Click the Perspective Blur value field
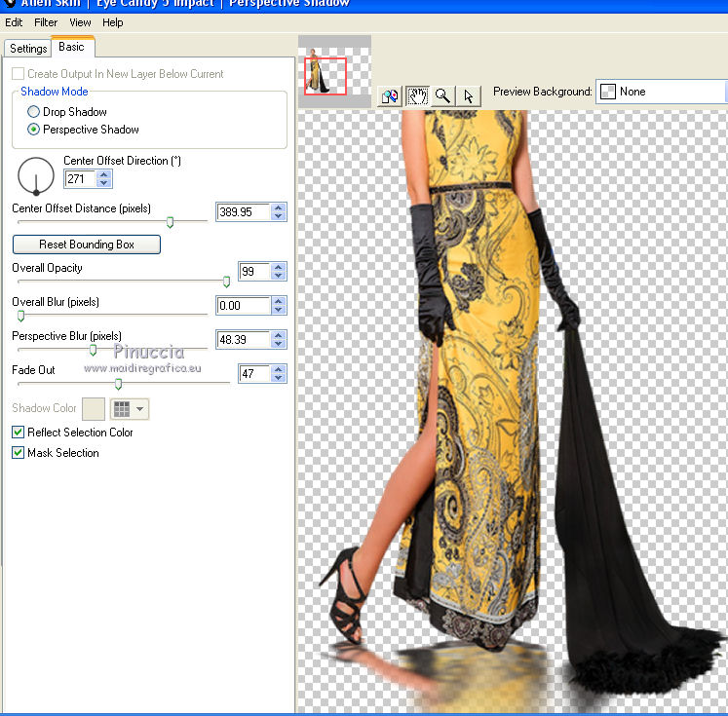The width and height of the screenshot is (728, 716). [244, 340]
